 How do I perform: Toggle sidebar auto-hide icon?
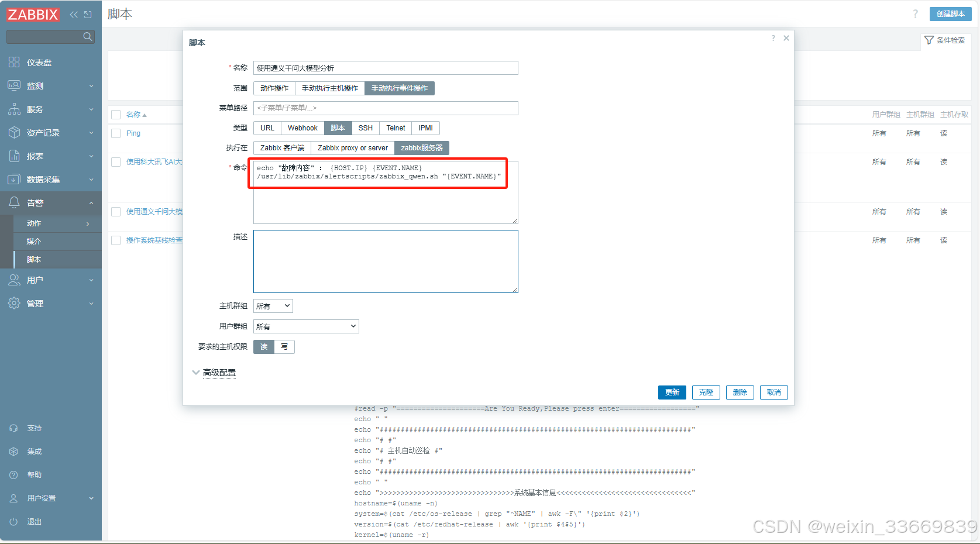[88, 15]
